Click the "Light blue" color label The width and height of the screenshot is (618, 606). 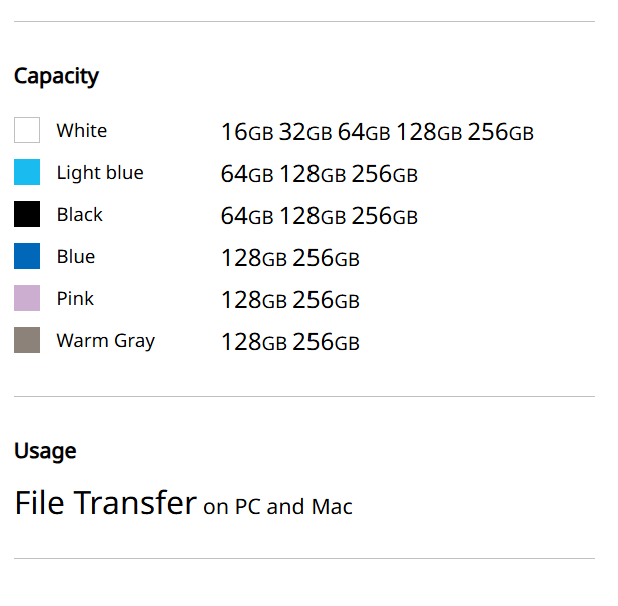tap(100, 173)
